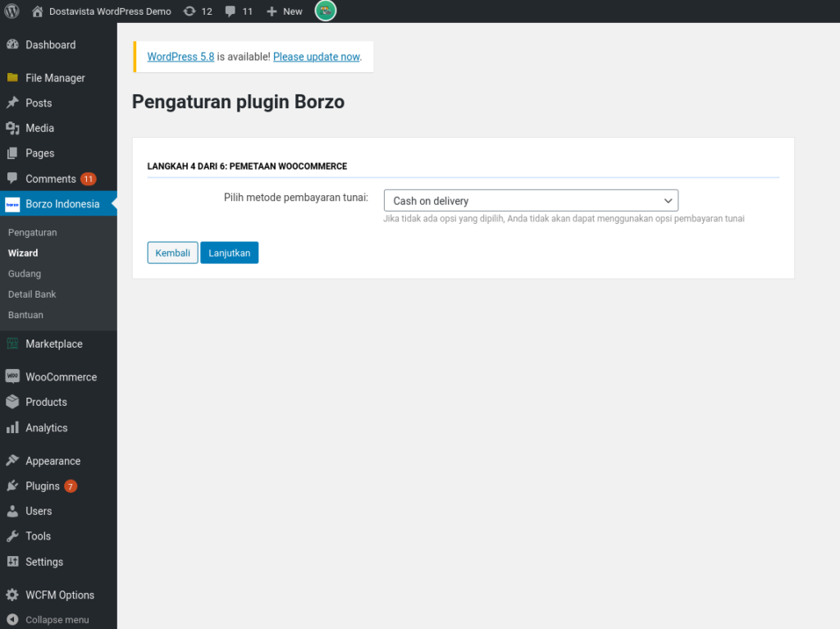Click 'Pengaturan plugin Borzo' heading
The image size is (840, 629).
point(239,102)
